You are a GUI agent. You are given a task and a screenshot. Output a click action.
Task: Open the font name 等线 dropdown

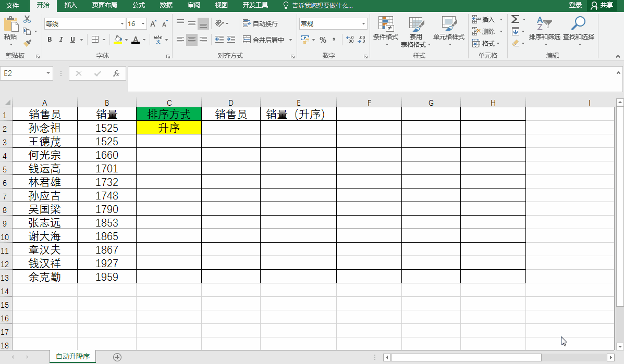[x=122, y=24]
